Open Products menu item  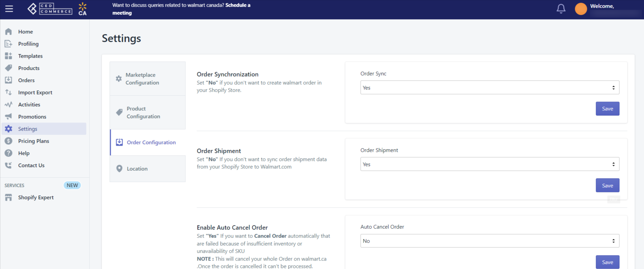tap(29, 68)
